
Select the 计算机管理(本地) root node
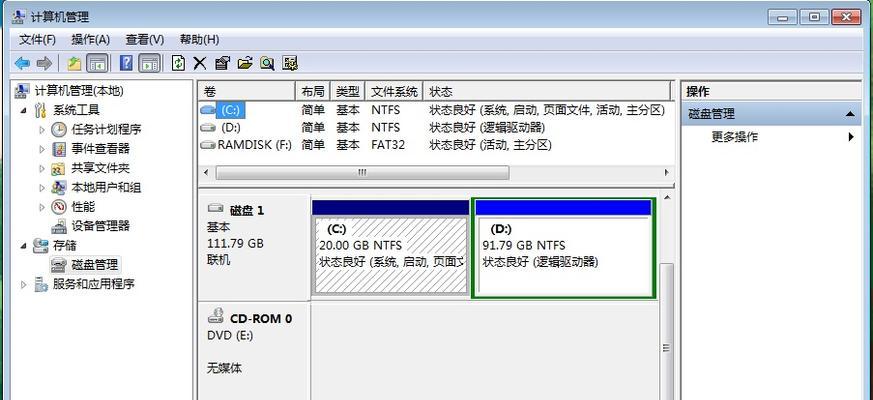click(x=79, y=91)
